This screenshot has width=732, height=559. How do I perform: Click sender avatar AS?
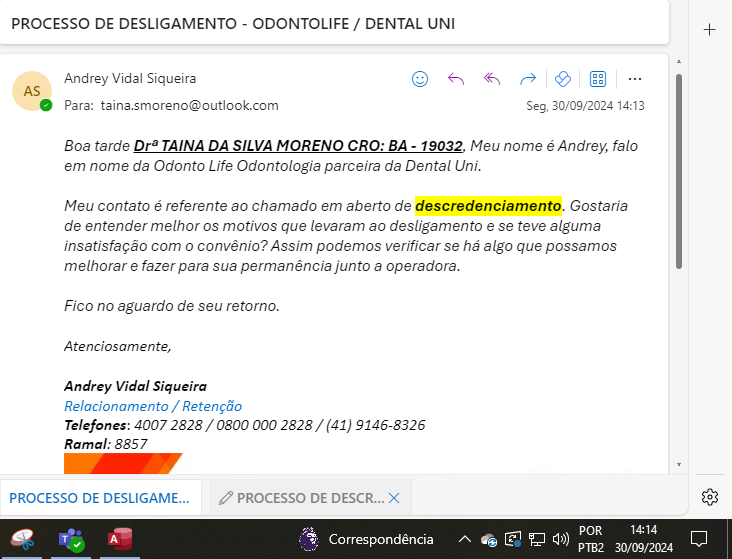32,91
